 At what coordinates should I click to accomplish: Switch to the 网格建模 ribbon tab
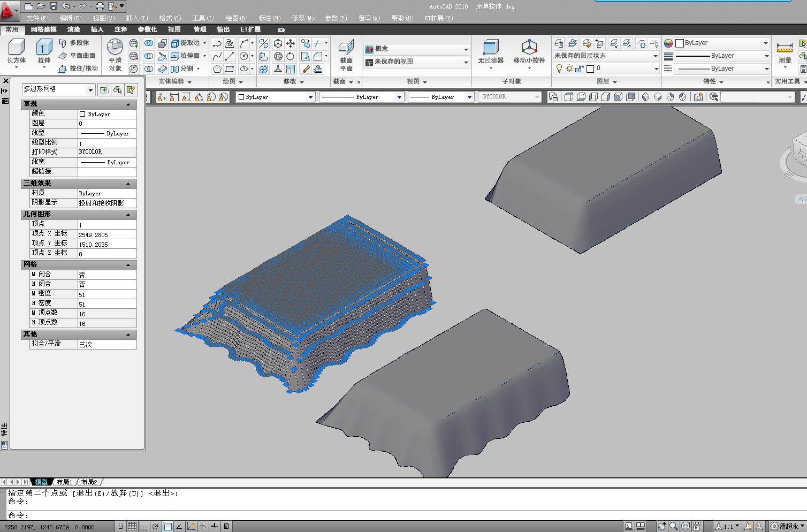43,29
